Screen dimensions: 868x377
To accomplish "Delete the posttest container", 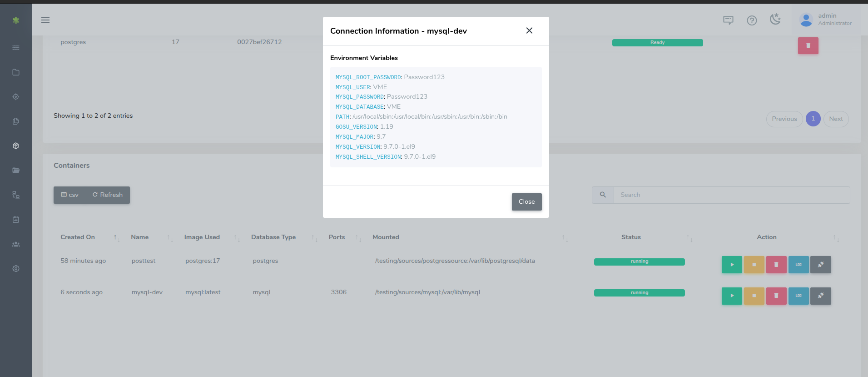I will click(x=776, y=265).
